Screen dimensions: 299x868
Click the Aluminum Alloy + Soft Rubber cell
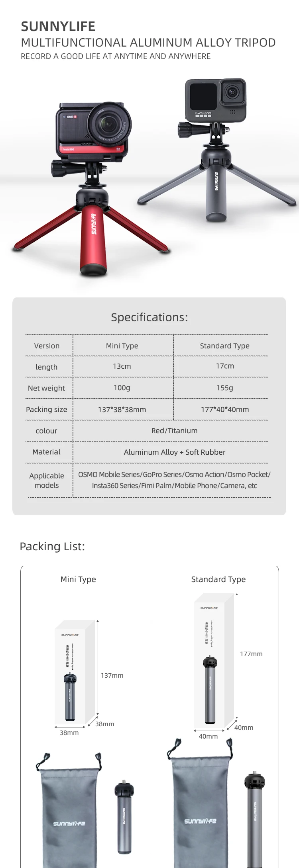tap(174, 452)
